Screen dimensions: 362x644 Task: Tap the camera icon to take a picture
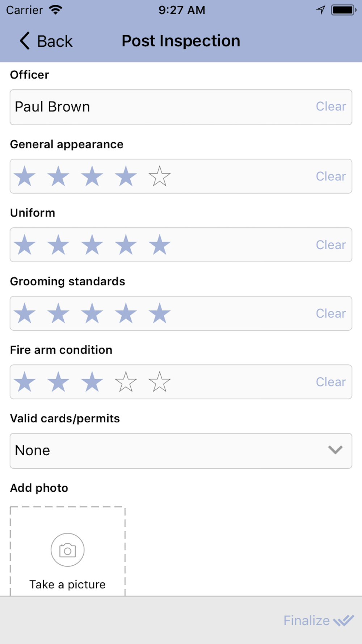tap(68, 550)
